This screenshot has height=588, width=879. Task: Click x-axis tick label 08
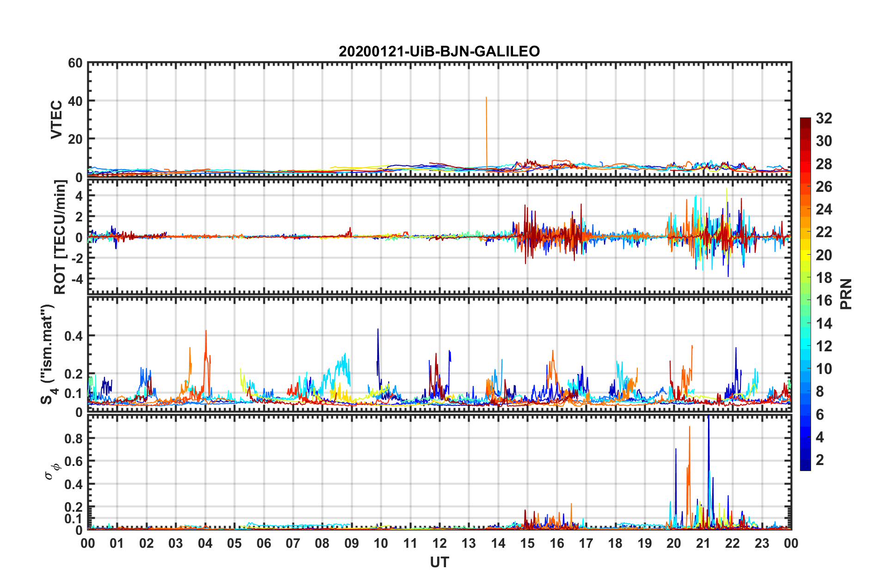pos(322,543)
